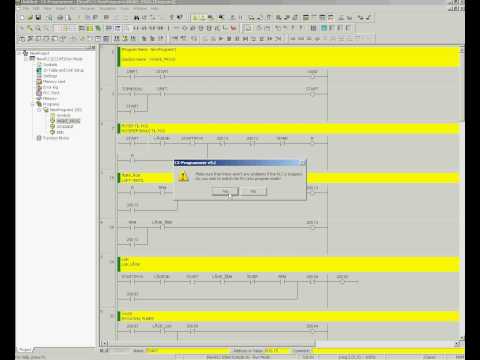Click the zoom magnifier icon in diagram toolbar
Screen dimensions: 480x360
38,28
